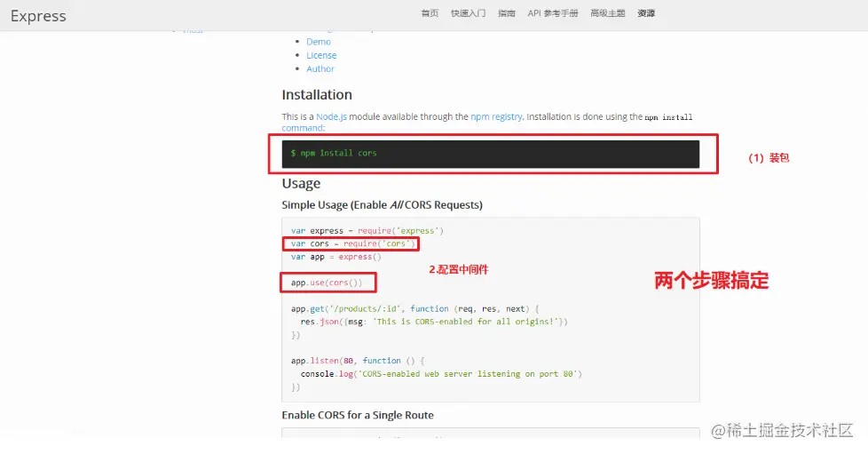The width and height of the screenshot is (868, 454).
Task: Click the app.listen code line
Action: tap(358, 361)
